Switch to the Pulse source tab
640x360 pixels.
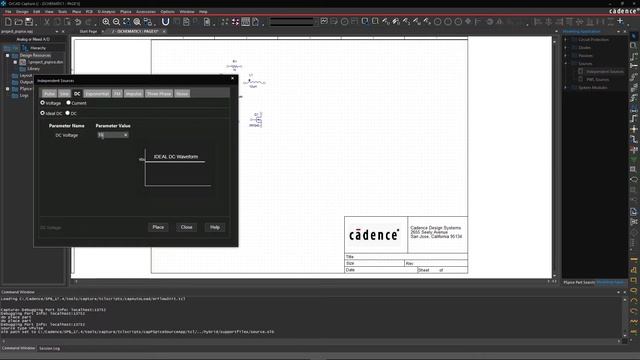49,93
